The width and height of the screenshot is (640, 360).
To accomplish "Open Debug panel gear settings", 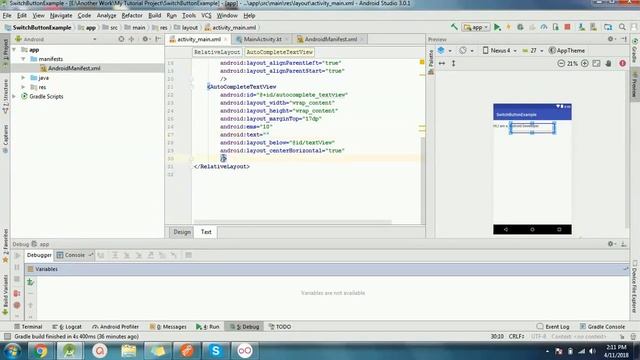I will 611,244.
